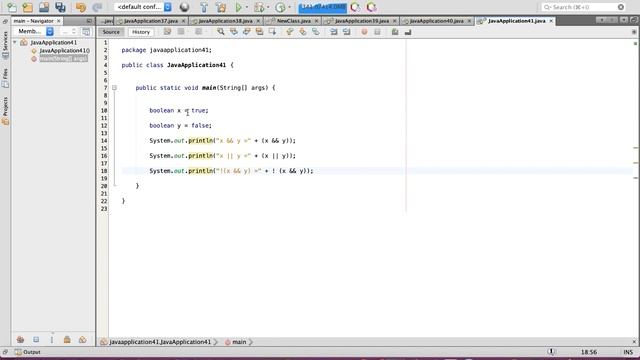Screen dimensions: 640x360
Task: Select the JavaApplication41.java tab
Action: [x=516, y=21]
